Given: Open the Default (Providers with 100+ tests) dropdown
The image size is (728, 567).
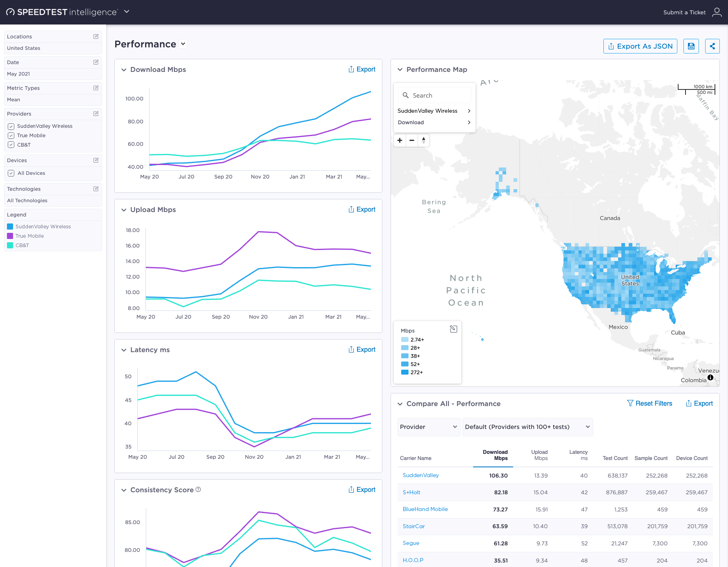Looking at the screenshot, I should 527,427.
